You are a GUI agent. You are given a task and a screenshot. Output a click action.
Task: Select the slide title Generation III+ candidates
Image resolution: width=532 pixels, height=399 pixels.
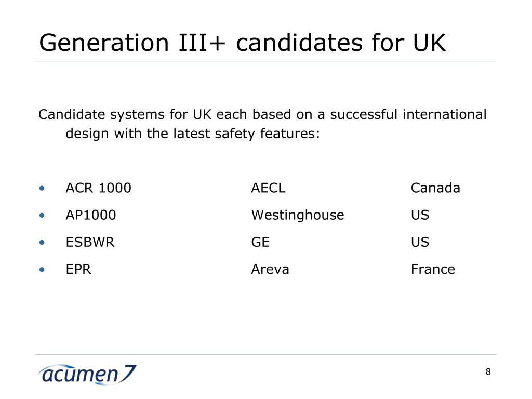[242, 43]
